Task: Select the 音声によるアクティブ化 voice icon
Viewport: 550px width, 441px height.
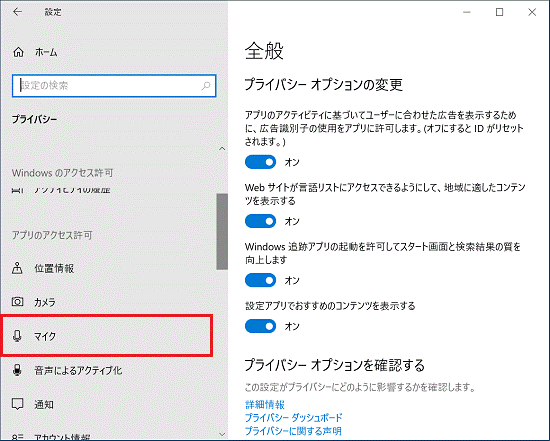Action: coord(17,370)
